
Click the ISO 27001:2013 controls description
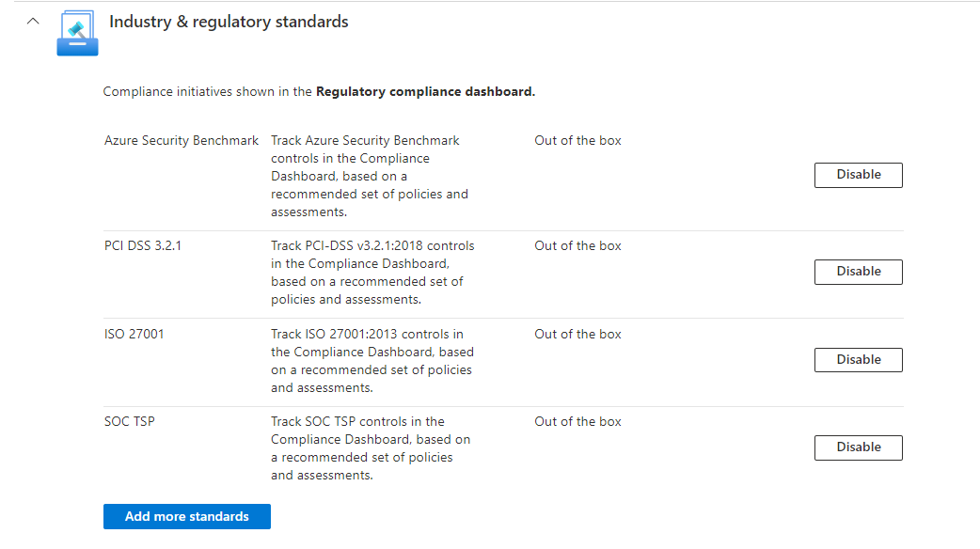[x=372, y=360]
